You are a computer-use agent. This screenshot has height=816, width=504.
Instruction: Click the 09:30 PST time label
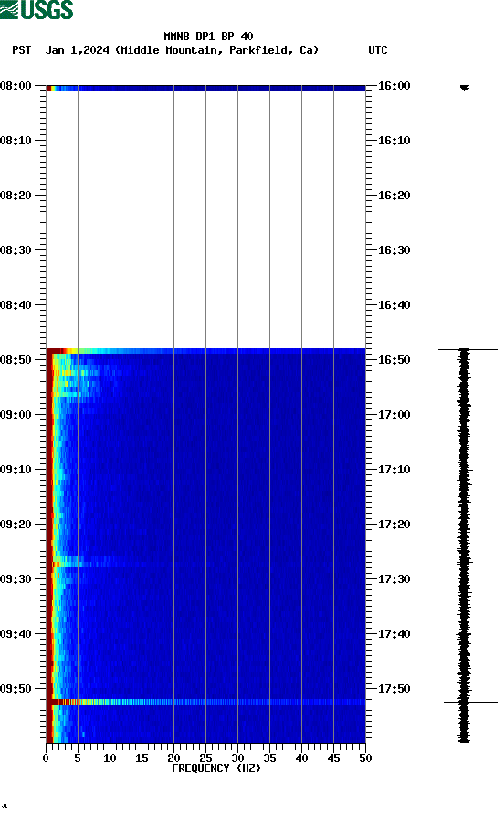pyautogui.click(x=16, y=578)
